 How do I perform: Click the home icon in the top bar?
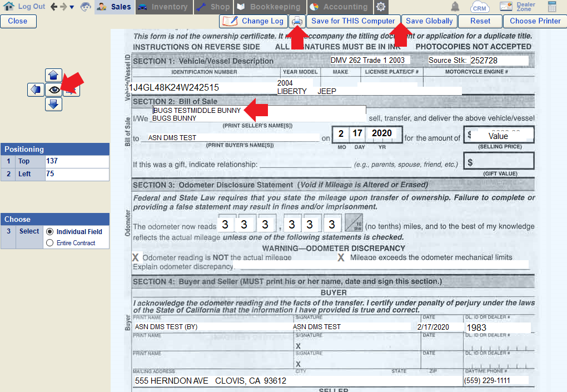[8, 6]
